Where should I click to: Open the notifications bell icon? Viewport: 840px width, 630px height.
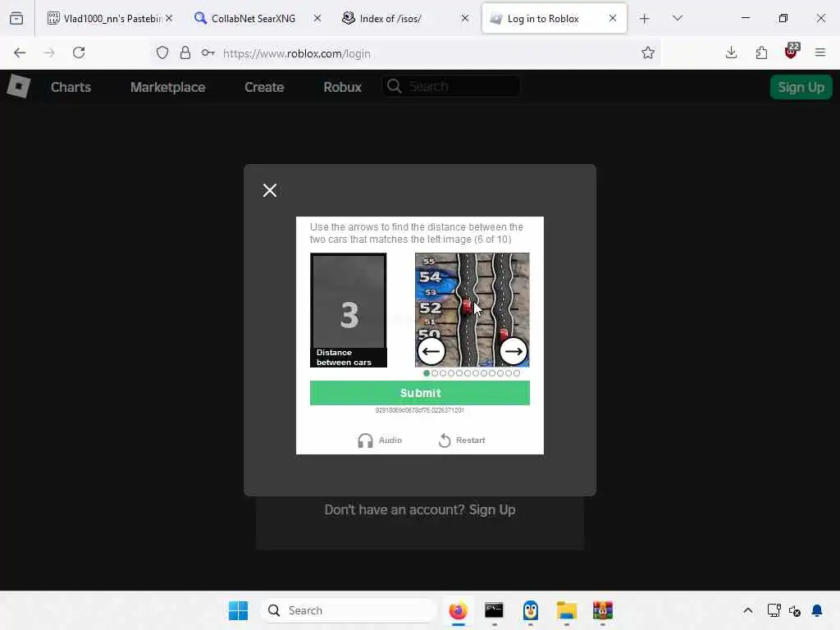pyautogui.click(x=817, y=610)
